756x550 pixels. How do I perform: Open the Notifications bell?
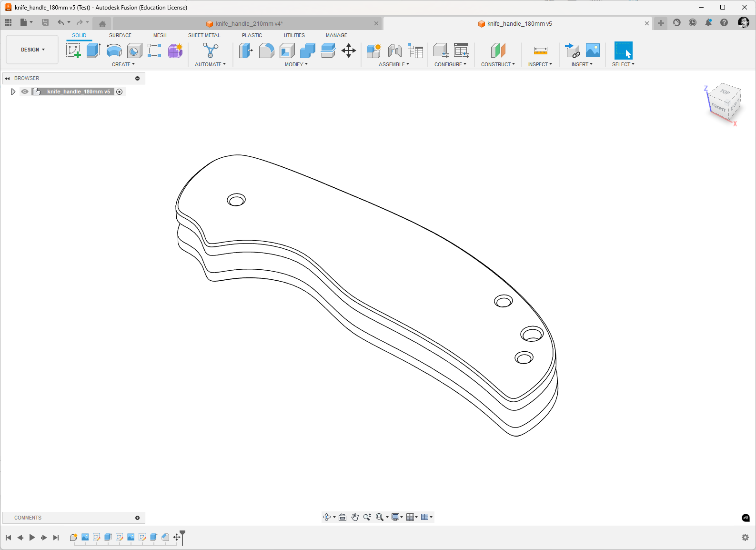(708, 22)
